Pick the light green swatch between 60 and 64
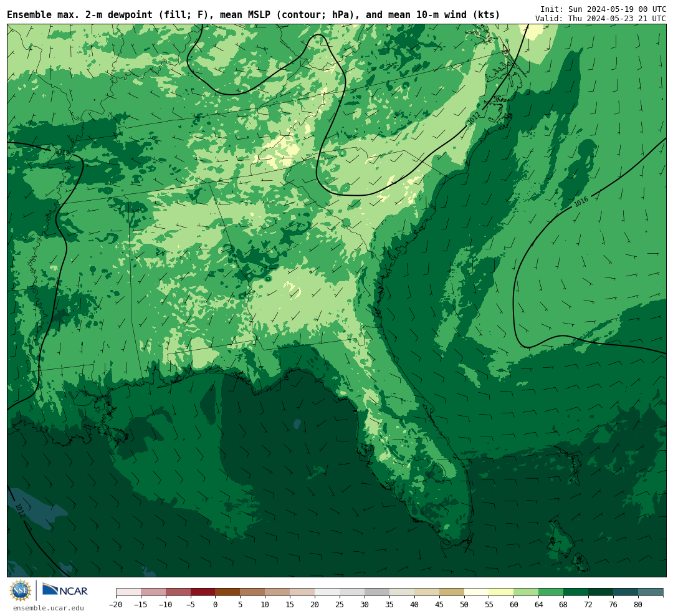Screen dimensions: 673x616 (526, 592)
